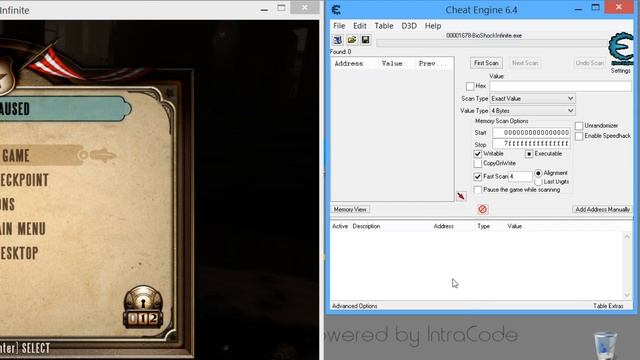The width and height of the screenshot is (640, 360).
Task: Enable the CopyOnWrite checkbox
Action: click(x=478, y=163)
